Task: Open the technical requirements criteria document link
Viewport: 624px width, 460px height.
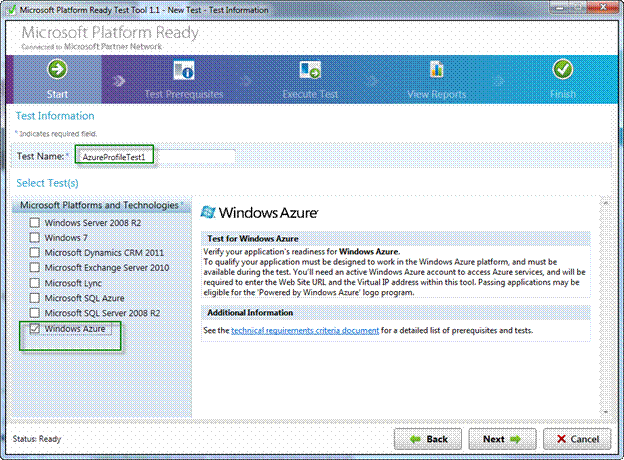Action: 305,330
